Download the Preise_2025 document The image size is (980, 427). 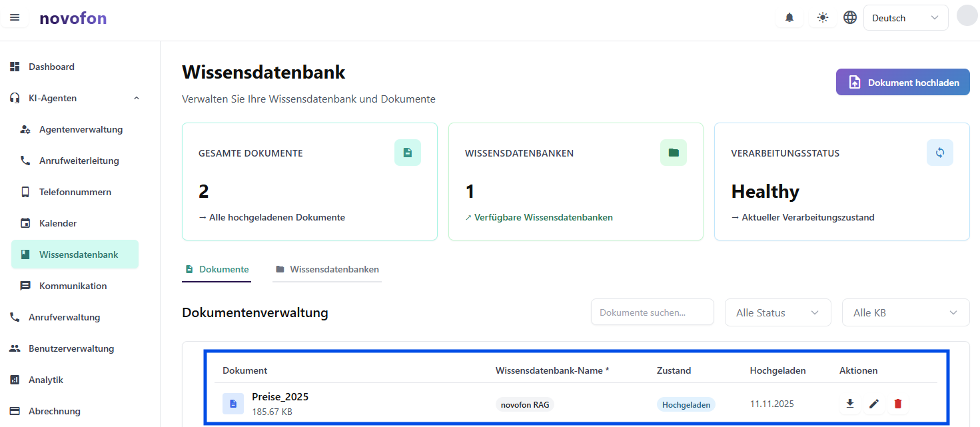pos(849,404)
